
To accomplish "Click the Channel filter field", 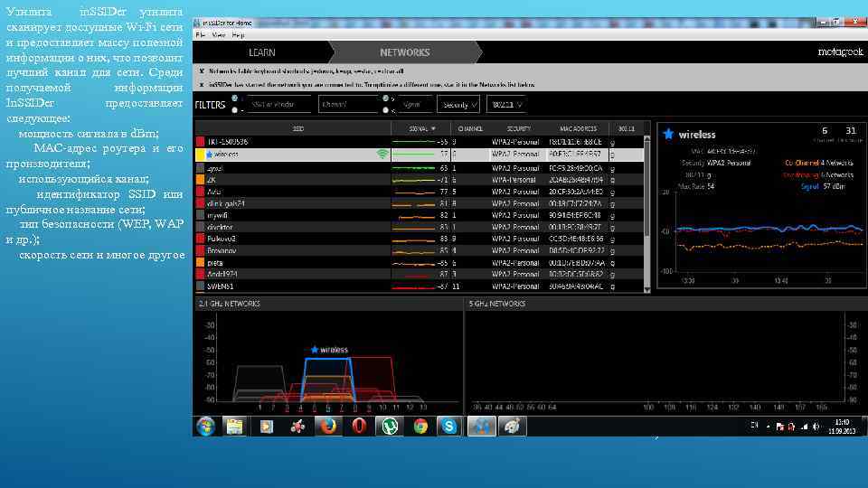I will (x=348, y=104).
